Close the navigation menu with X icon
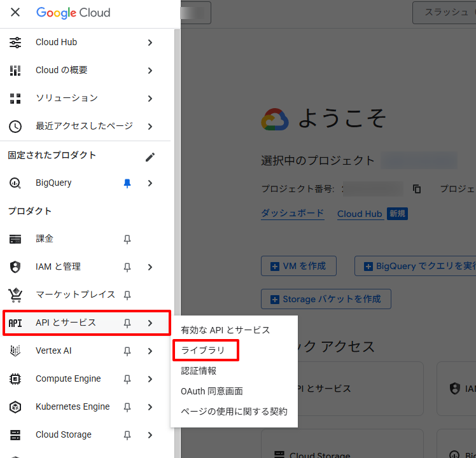The image size is (476, 458). click(x=15, y=13)
